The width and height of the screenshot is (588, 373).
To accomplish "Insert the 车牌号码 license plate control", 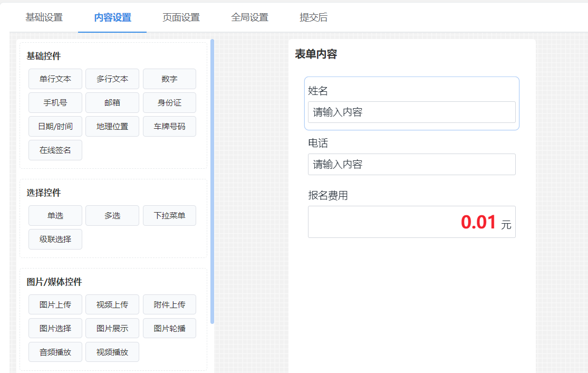I will pyautogui.click(x=169, y=126).
